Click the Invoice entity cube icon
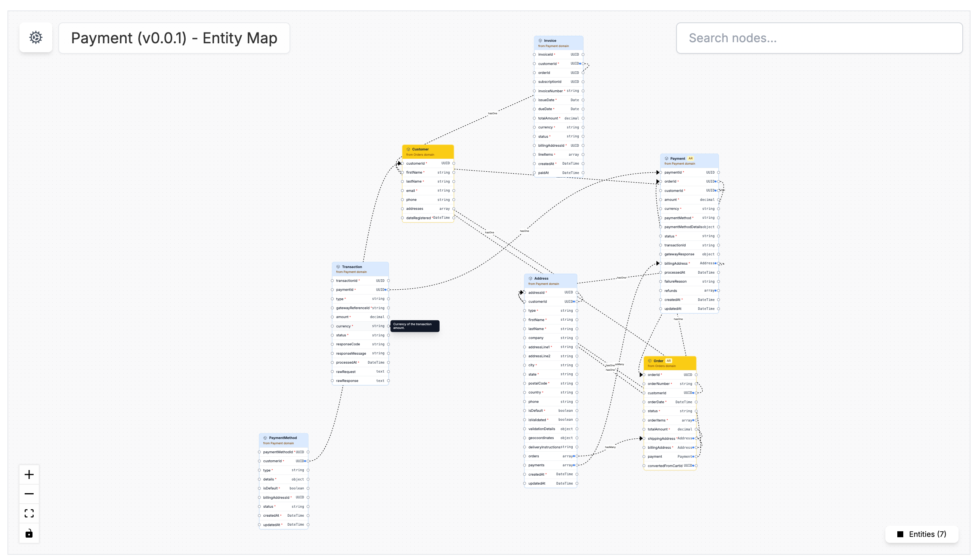Viewport: 975px width, 560px height. [540, 40]
